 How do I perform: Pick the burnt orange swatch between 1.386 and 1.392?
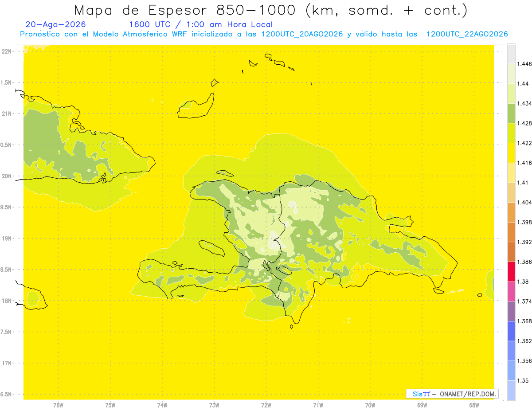click(511, 251)
